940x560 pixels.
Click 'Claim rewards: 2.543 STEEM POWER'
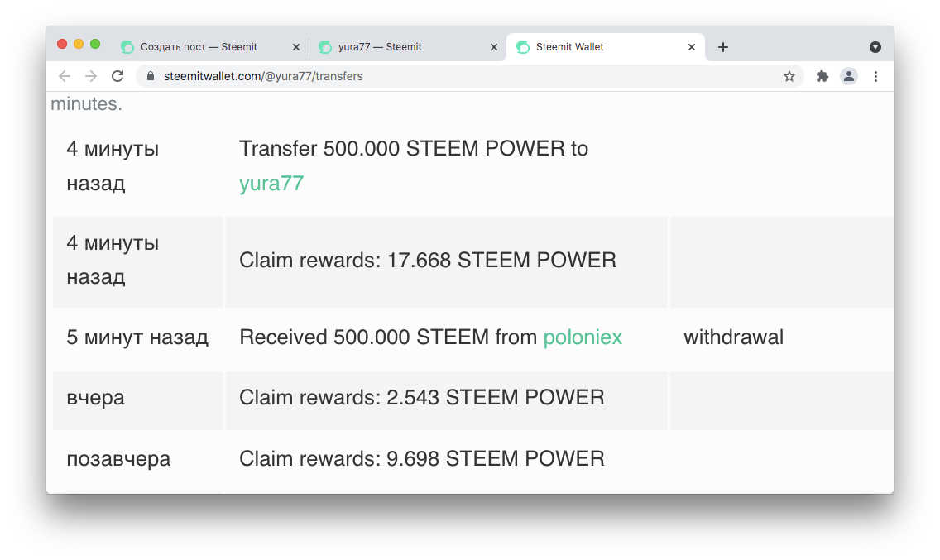(421, 398)
